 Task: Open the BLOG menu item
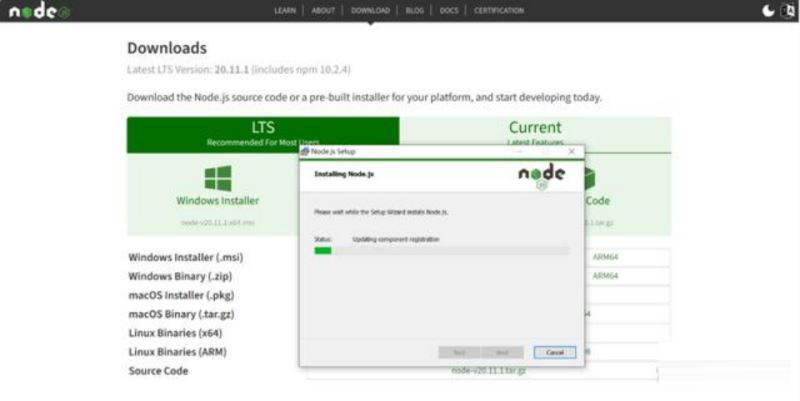(414, 10)
